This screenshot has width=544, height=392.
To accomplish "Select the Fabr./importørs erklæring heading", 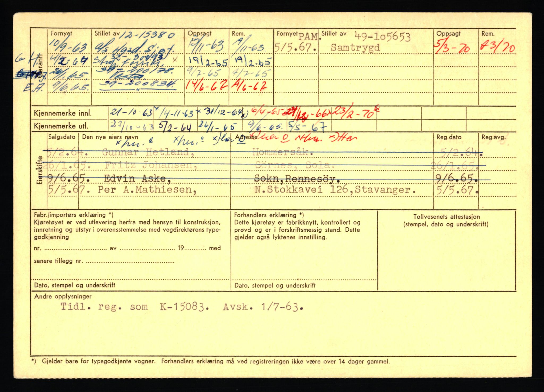I will point(74,215).
